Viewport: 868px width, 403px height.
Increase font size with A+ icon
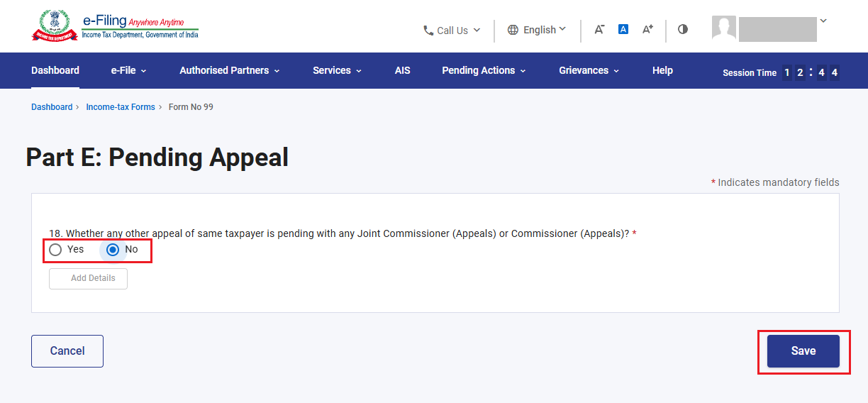click(647, 29)
